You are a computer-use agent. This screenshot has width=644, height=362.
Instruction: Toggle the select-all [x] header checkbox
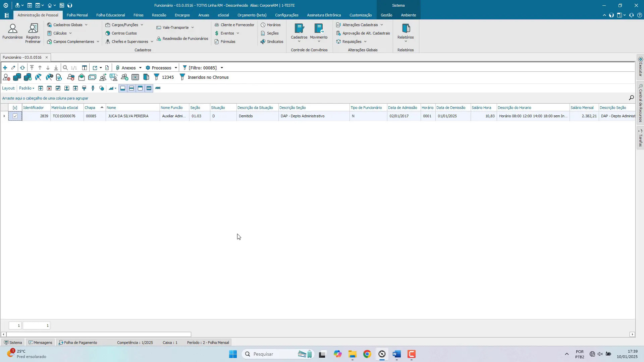15,108
